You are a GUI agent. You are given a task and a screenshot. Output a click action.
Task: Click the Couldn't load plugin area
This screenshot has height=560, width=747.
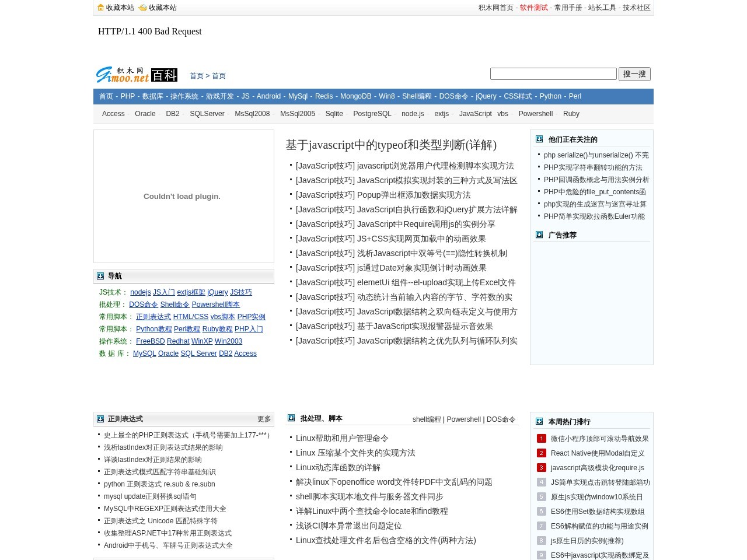point(183,197)
